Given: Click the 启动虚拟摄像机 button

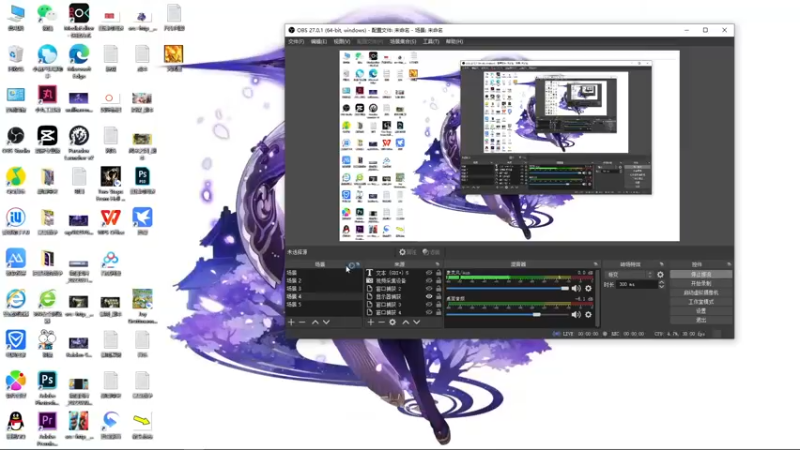Looking at the screenshot, I should [x=701, y=293].
